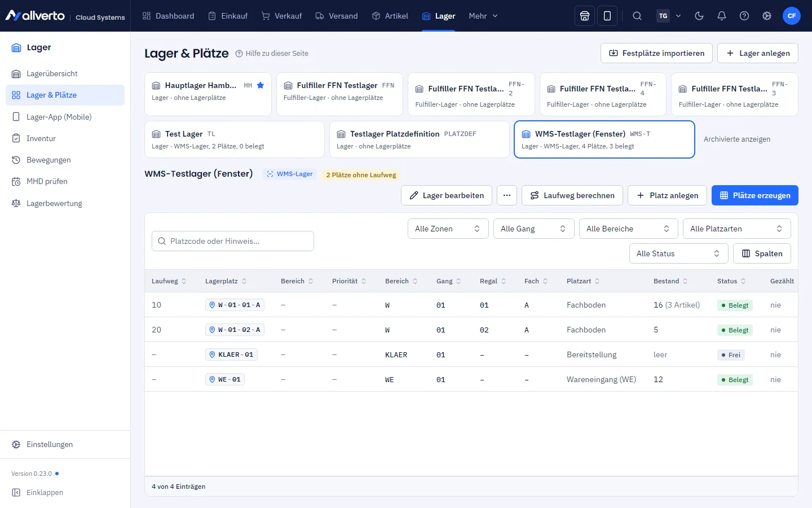Go to Dashboard in top navigation
The image size is (812, 508).
[x=168, y=16]
